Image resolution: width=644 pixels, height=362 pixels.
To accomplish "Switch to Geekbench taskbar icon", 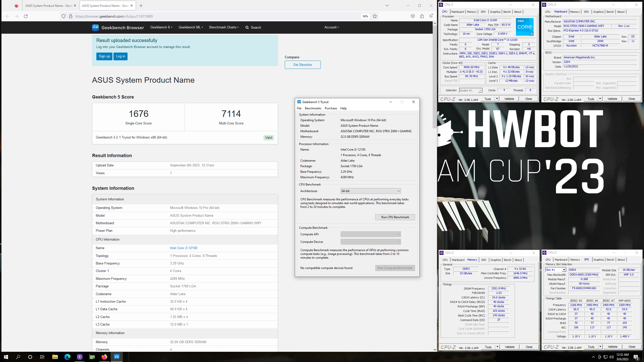I will (x=116, y=357).
